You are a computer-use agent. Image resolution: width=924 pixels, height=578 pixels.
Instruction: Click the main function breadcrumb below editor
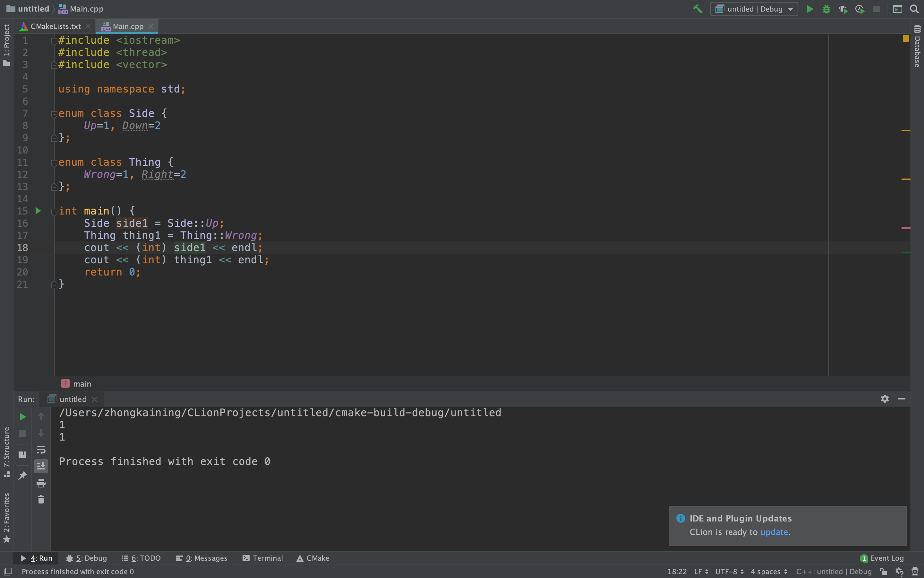tap(76, 383)
